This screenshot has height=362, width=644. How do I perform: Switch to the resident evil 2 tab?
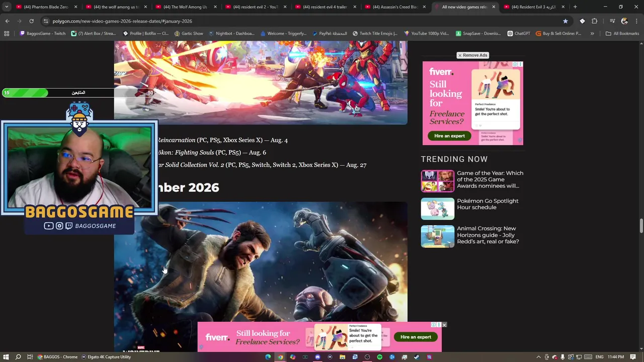tap(254, 7)
